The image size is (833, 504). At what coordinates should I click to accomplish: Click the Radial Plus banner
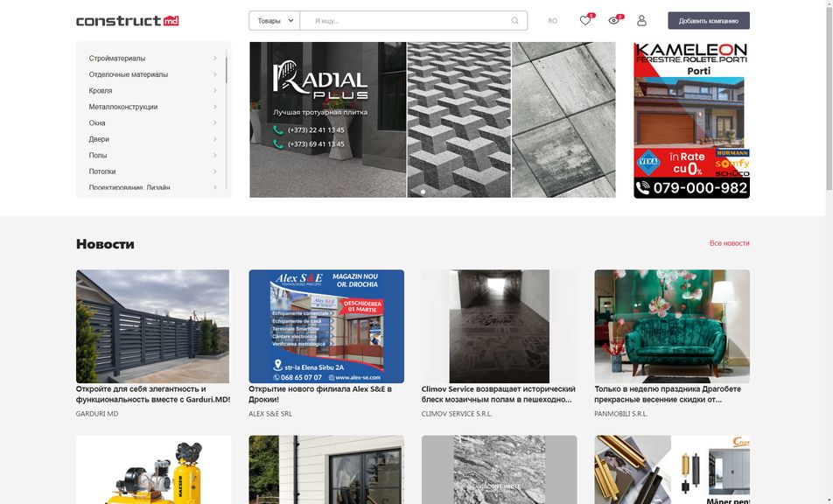pyautogui.click(x=432, y=120)
